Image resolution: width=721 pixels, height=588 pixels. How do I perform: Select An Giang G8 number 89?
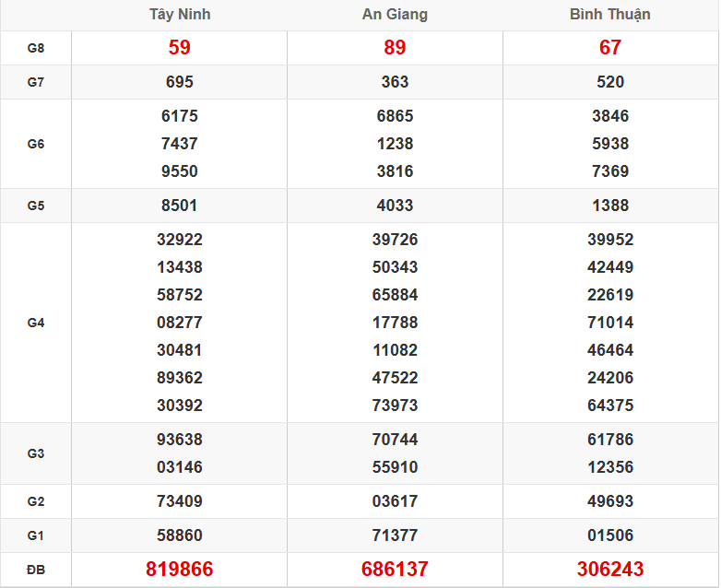pyautogui.click(x=395, y=48)
